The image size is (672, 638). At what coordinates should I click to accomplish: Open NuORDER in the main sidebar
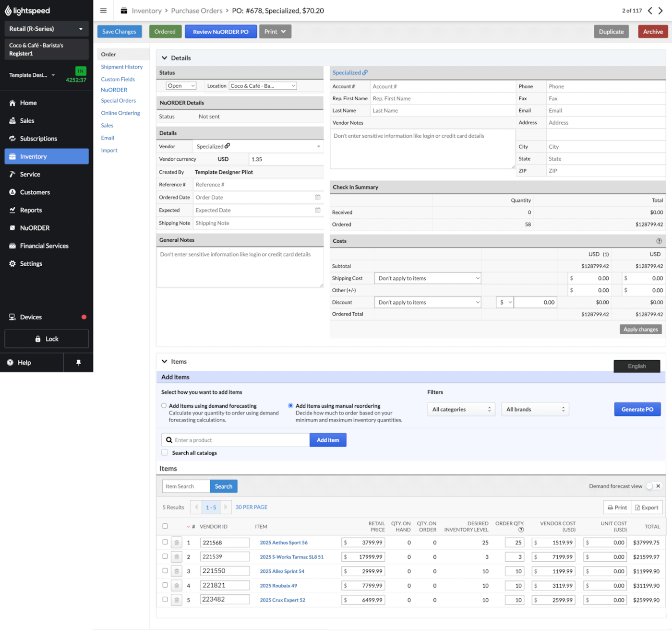coord(47,228)
